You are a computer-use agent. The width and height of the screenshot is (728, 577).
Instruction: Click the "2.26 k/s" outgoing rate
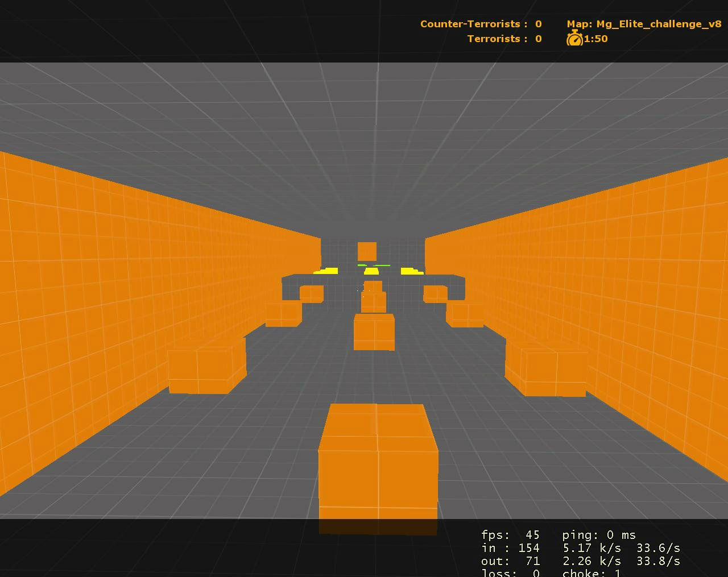point(591,561)
